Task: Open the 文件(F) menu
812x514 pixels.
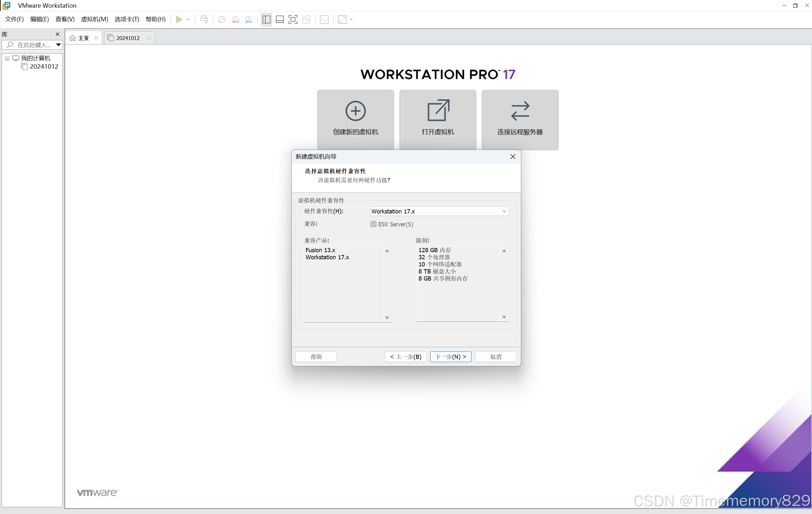Action: click(15, 19)
